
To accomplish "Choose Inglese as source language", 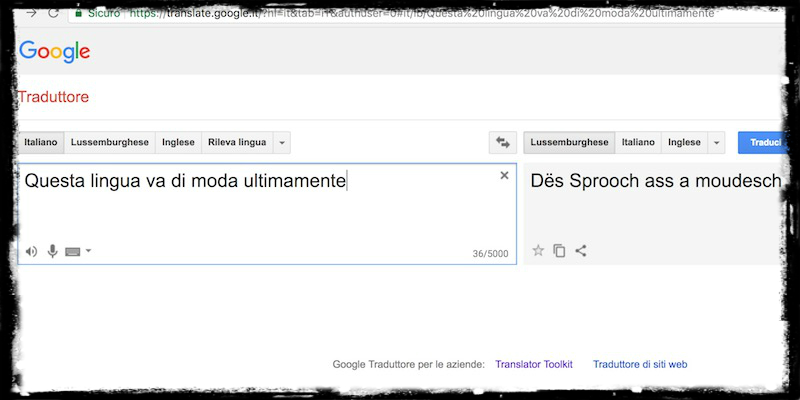I will (178, 142).
